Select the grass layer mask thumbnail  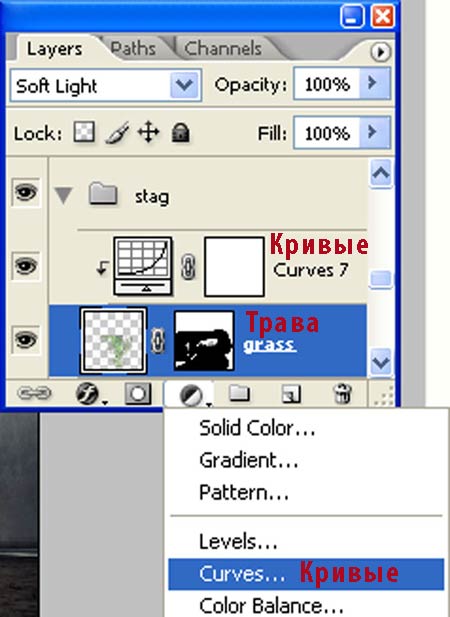click(204, 341)
